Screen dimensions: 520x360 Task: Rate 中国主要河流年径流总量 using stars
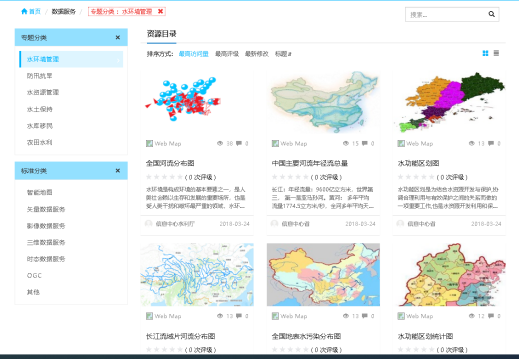[x=290, y=177]
